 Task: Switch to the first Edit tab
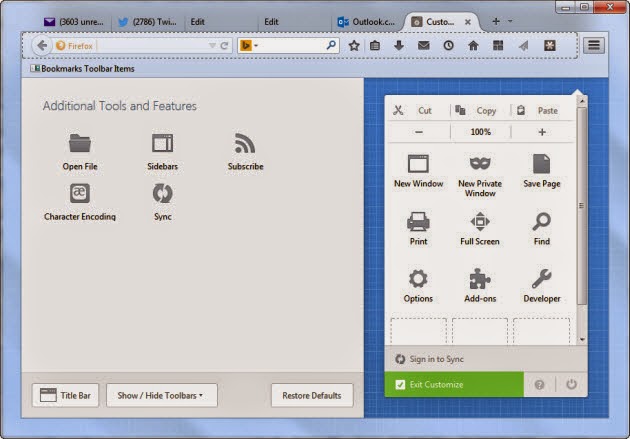pyautogui.click(x=219, y=22)
